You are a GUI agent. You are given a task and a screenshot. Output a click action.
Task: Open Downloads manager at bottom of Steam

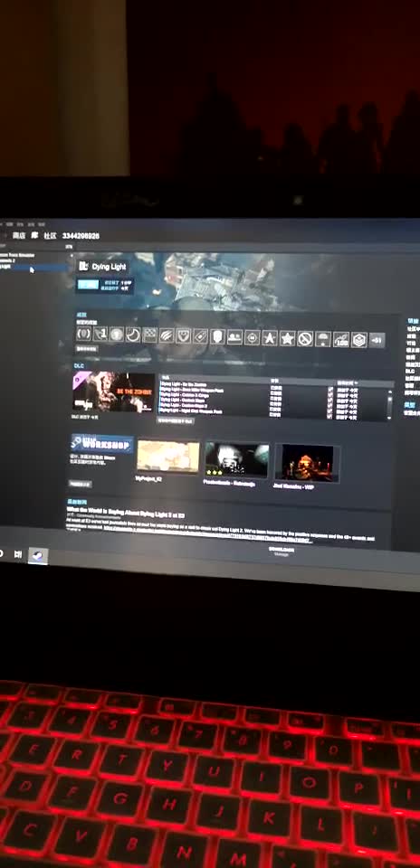pyautogui.click(x=282, y=552)
